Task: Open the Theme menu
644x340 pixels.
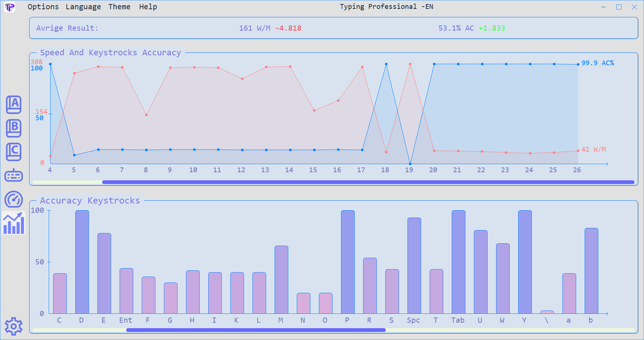Action: click(x=119, y=7)
